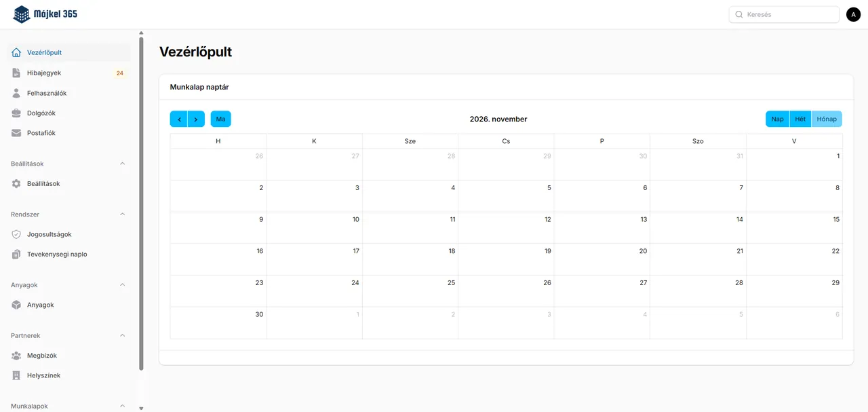Open Hibajegyek document icon
The width and height of the screenshot is (868, 412).
tap(16, 73)
